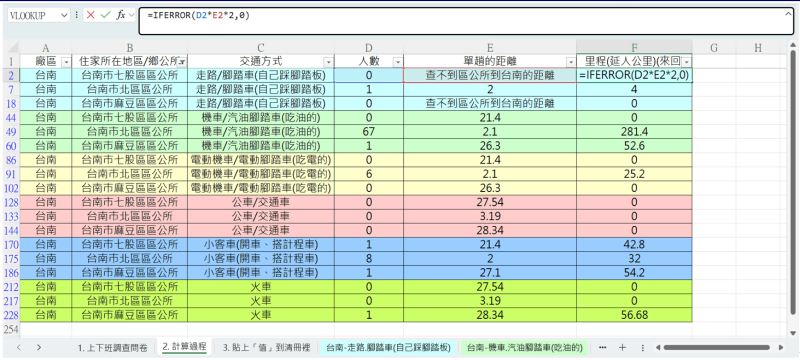The width and height of the screenshot is (800, 360).
Task: Click cell with value 56.68
Action: click(634, 315)
